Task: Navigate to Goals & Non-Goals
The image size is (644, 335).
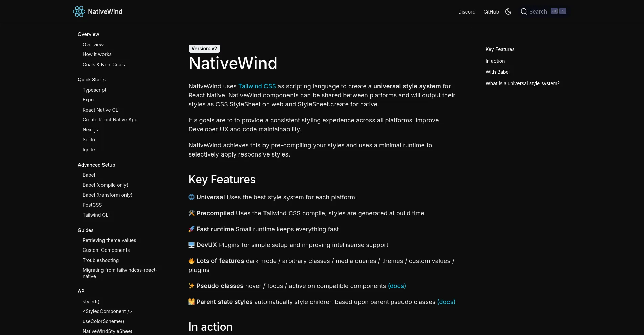Action: point(103,64)
